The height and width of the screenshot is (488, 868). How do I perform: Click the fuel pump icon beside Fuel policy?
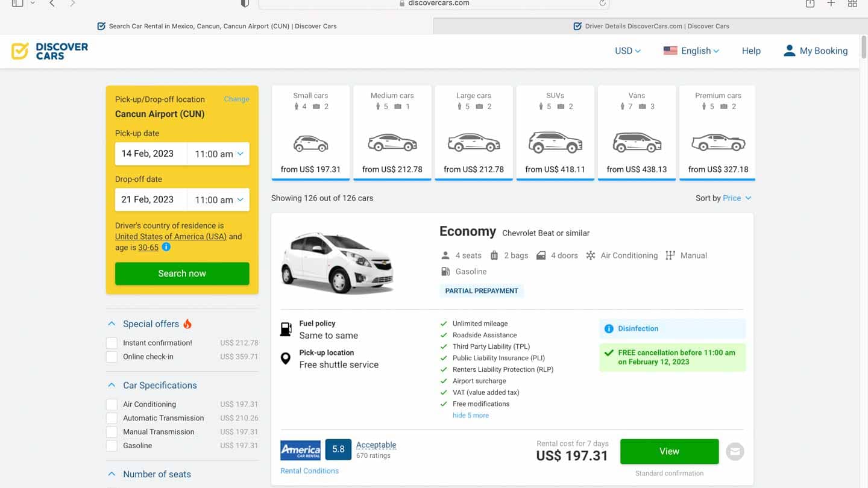tap(285, 329)
